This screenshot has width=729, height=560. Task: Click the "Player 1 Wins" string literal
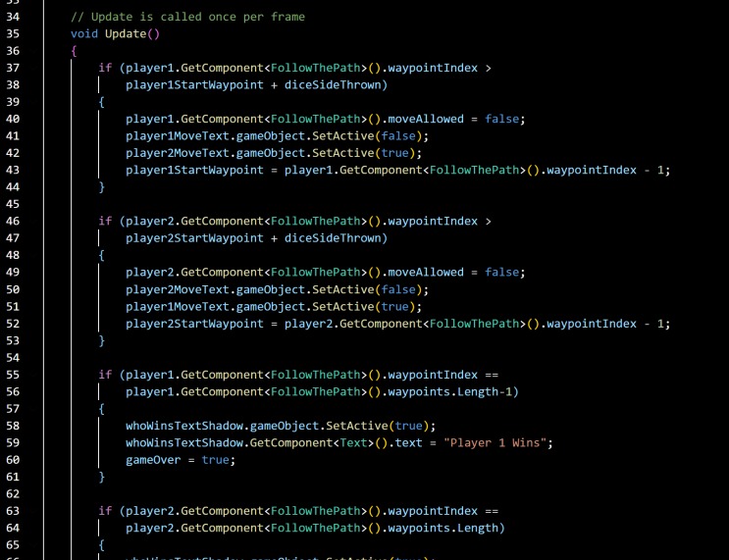point(495,443)
